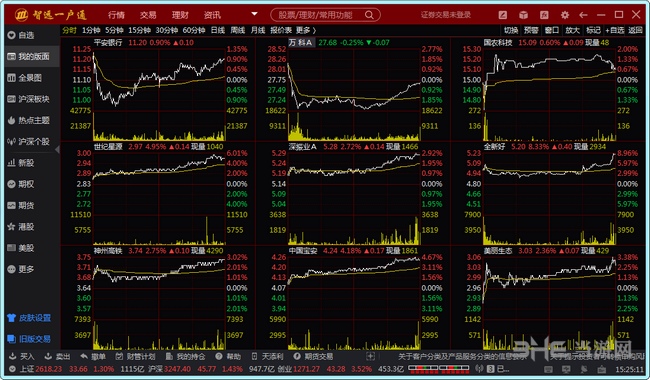
Task: Click the back arrow in the title bar
Action: (x=583, y=15)
